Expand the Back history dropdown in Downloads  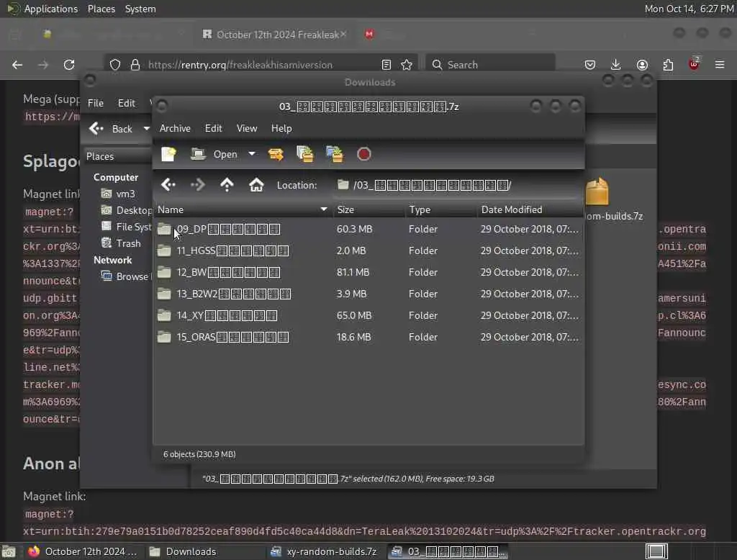(146, 129)
